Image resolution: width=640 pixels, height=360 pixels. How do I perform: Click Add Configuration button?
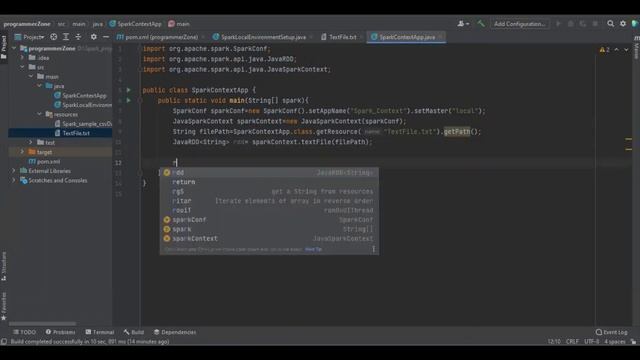[519, 24]
